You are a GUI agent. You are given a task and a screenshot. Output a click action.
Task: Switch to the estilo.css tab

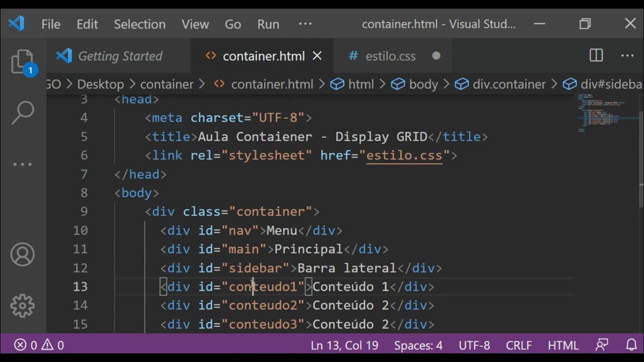(390, 56)
